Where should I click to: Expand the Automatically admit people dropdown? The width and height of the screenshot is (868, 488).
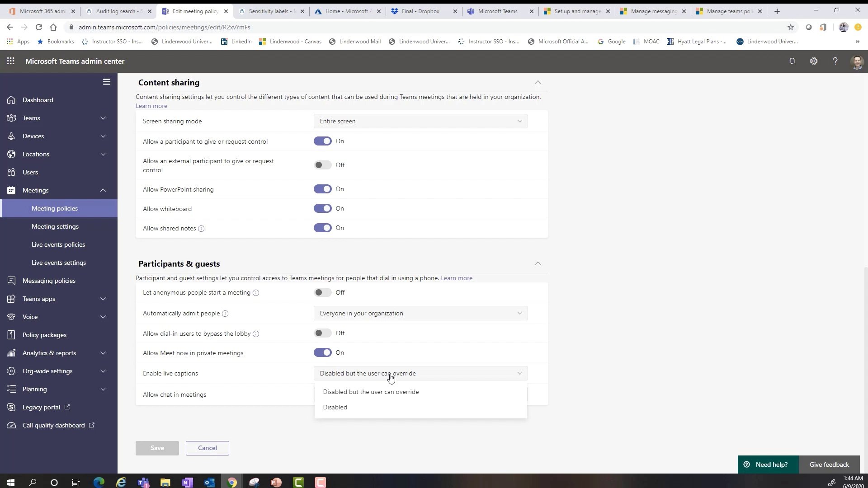(x=420, y=313)
